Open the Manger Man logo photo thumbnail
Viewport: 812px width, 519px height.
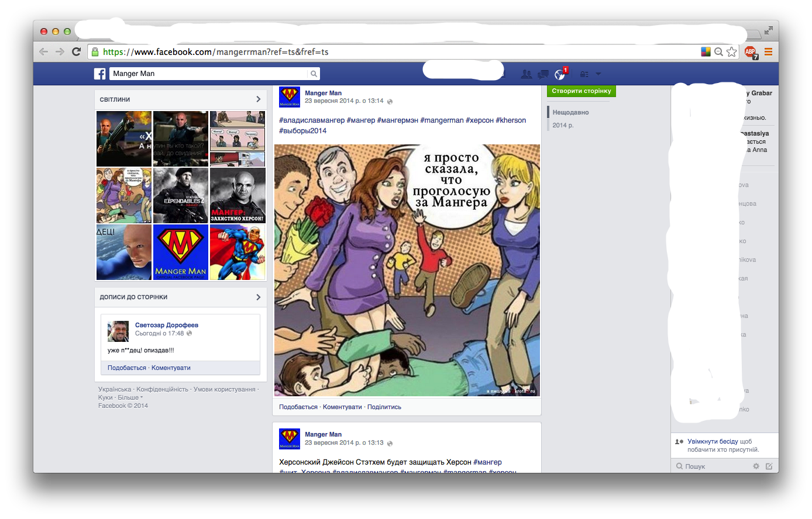click(x=181, y=252)
